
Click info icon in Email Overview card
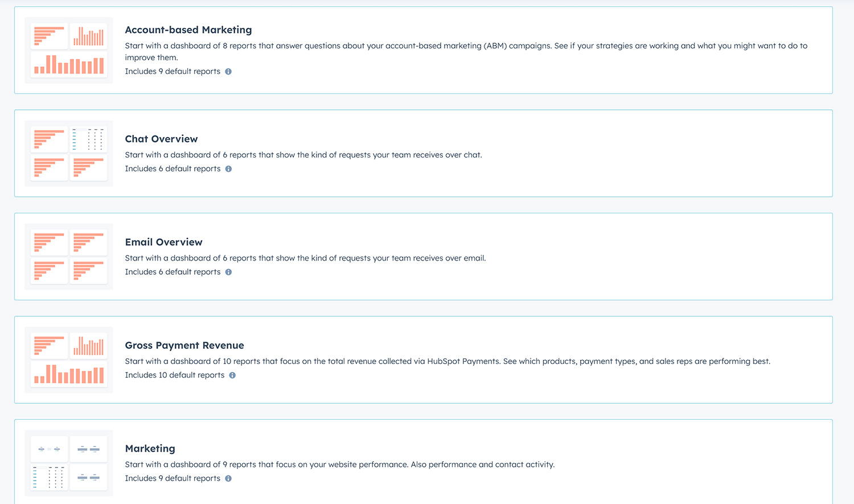click(228, 272)
